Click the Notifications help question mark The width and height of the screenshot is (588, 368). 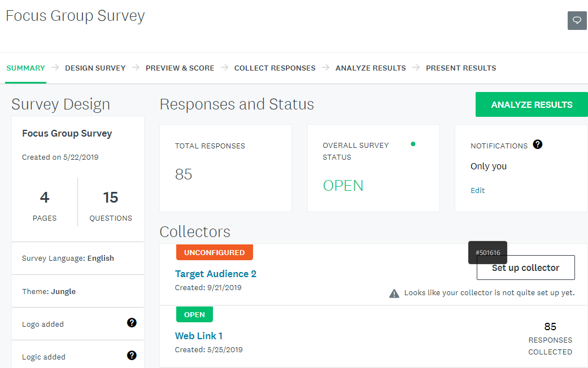[537, 144]
